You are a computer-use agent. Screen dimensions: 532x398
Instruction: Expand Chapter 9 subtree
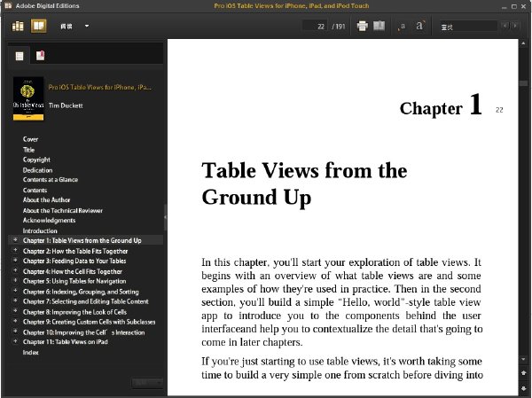(15, 321)
